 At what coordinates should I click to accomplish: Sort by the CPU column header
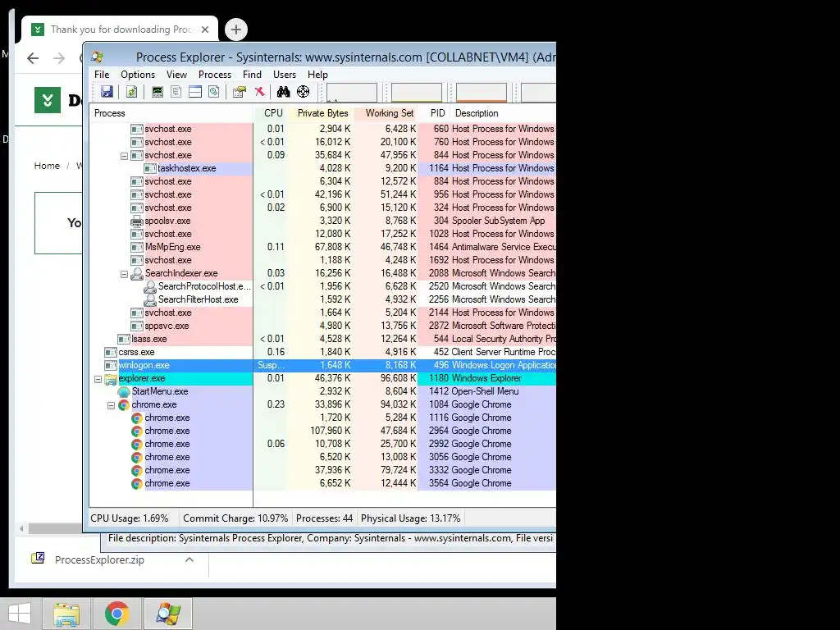point(271,113)
